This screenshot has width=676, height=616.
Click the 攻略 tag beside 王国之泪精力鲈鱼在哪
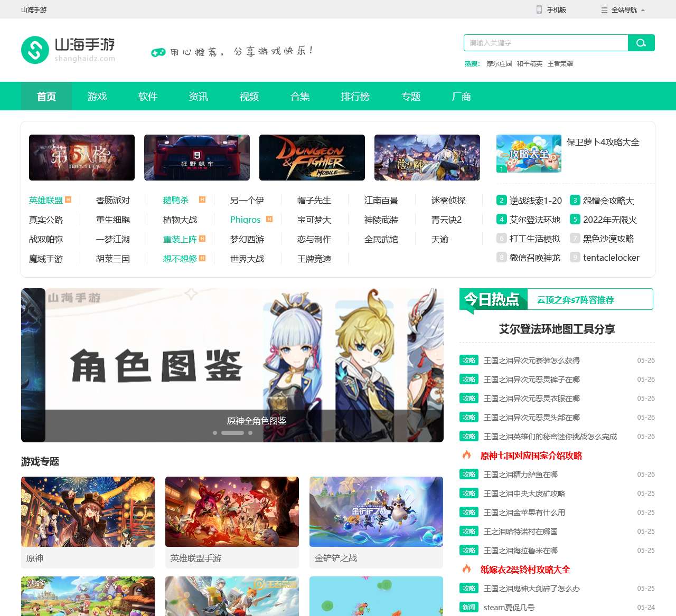pos(469,475)
